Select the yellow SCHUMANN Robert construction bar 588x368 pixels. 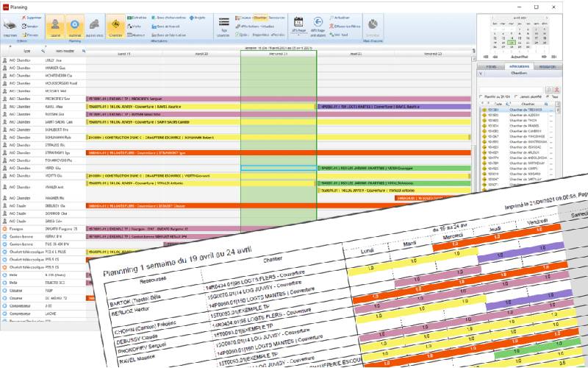coord(279,138)
